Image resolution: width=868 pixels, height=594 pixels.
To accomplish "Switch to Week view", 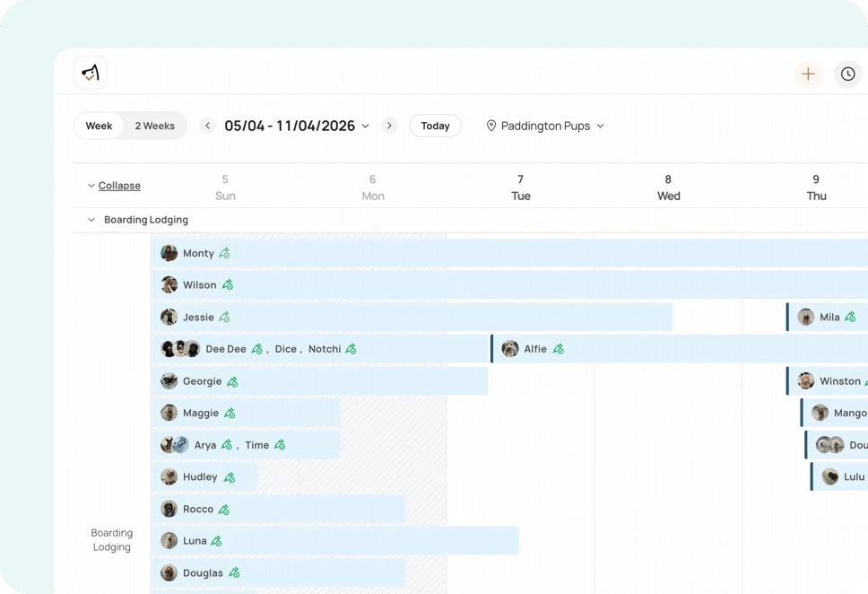I will click(x=99, y=126).
